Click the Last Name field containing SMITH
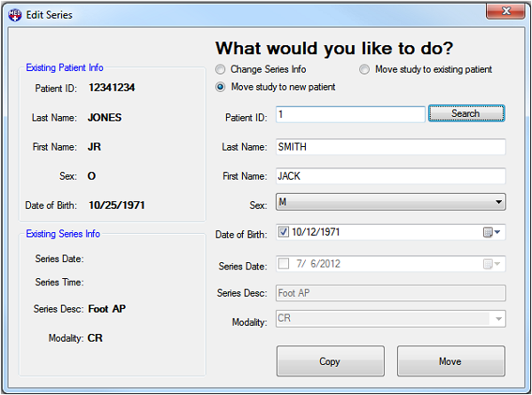 click(390, 147)
